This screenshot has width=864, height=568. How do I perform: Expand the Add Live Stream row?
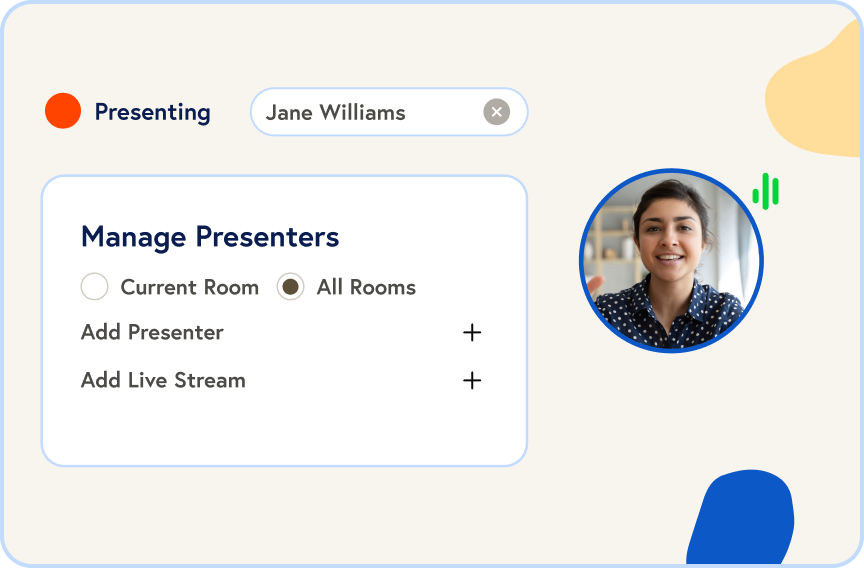[x=163, y=380]
